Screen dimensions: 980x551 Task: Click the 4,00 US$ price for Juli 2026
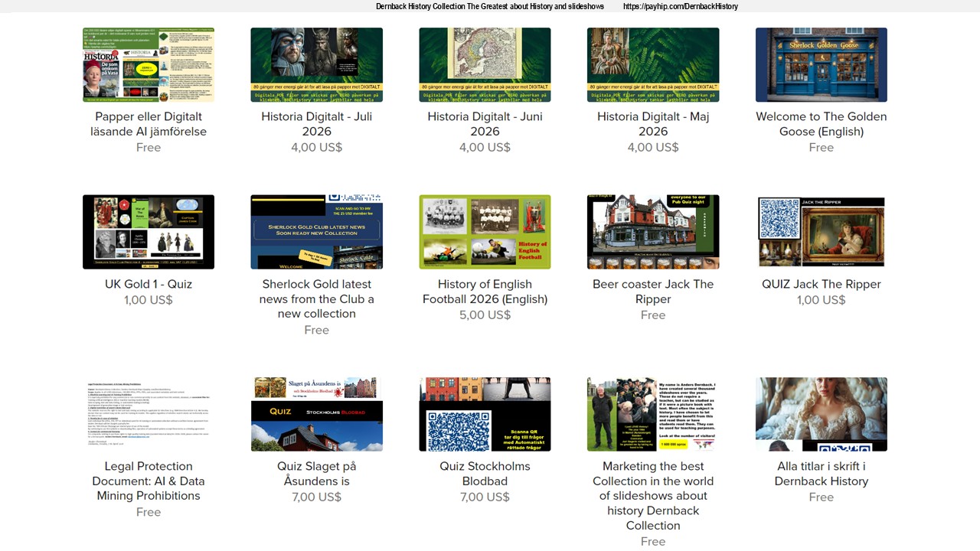pyautogui.click(x=316, y=148)
